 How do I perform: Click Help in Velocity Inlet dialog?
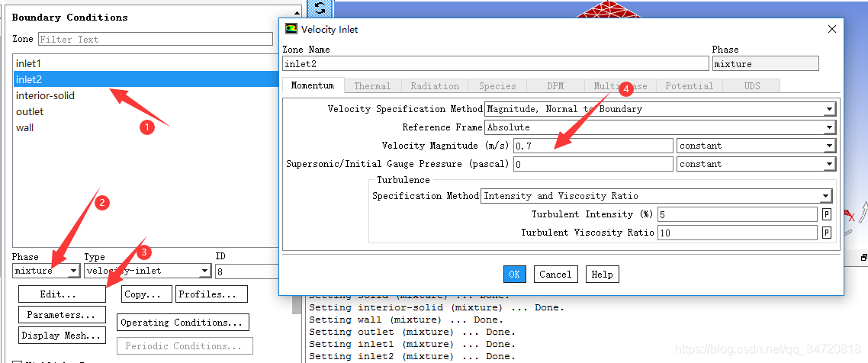click(x=602, y=274)
